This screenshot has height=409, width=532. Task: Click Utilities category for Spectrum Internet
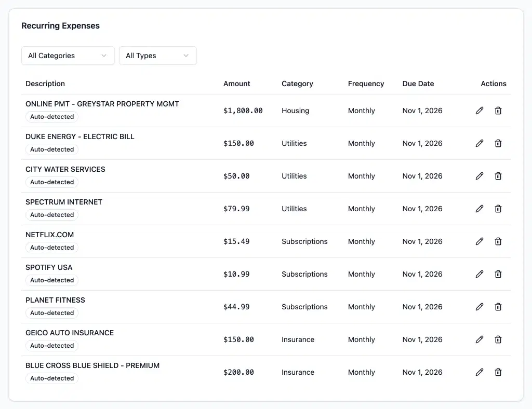tap(294, 209)
